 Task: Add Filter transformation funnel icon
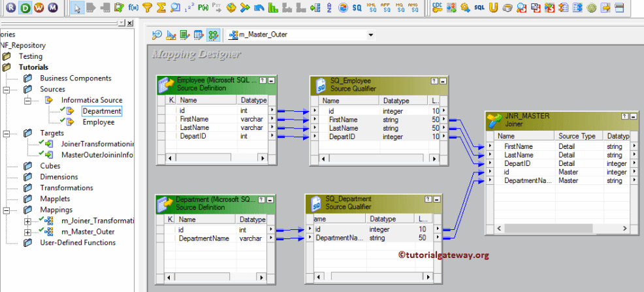[148, 7]
